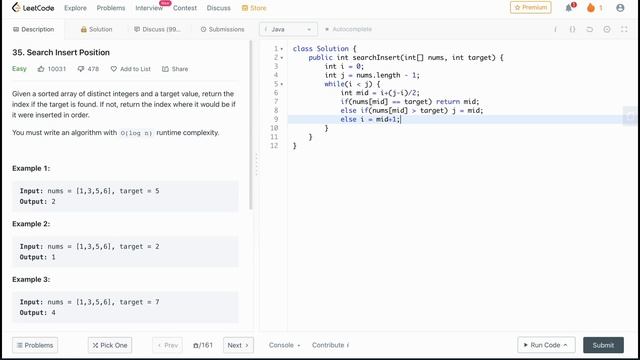This screenshot has height=360, width=640.
Task: Open Discuss in the top navigation
Action: pos(218,8)
